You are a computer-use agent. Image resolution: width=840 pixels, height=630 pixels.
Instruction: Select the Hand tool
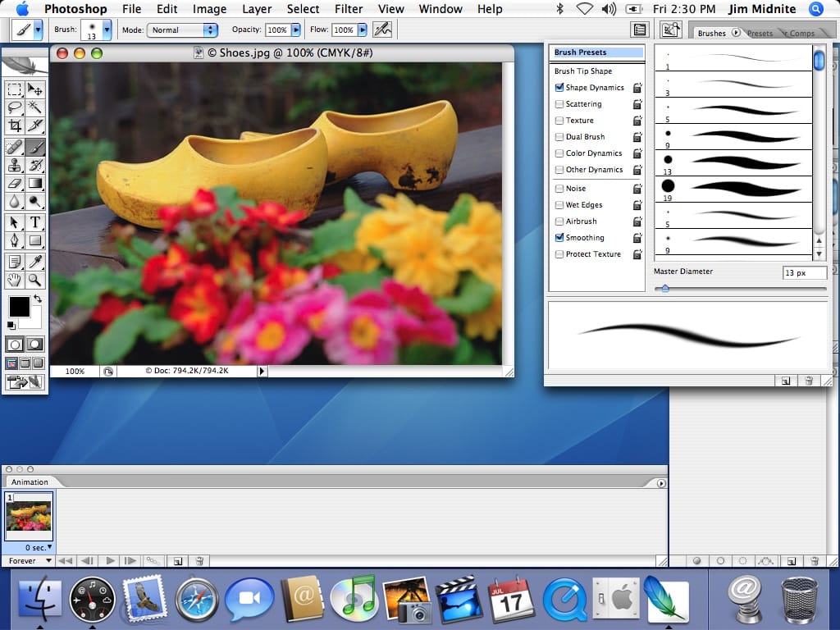15,280
